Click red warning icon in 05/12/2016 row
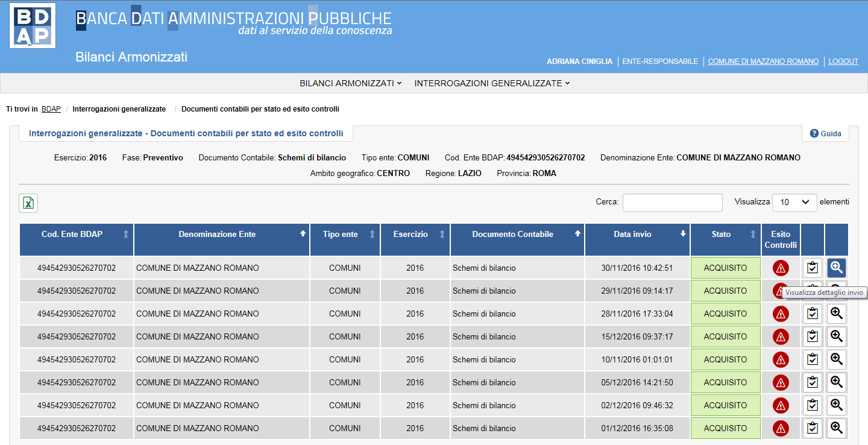The image size is (868, 445). pyautogui.click(x=781, y=382)
